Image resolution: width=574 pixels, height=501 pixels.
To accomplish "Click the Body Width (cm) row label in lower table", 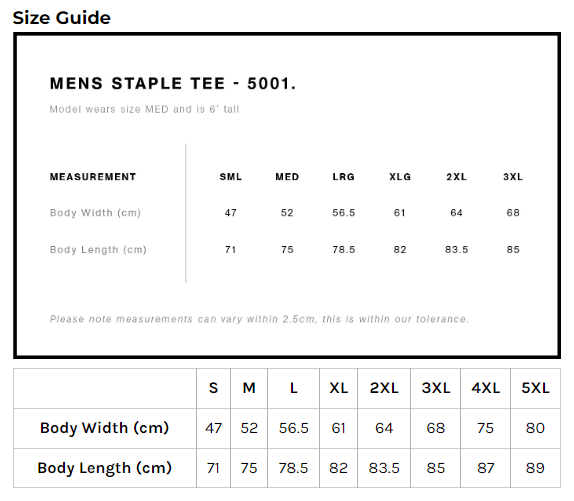I will [x=104, y=428].
